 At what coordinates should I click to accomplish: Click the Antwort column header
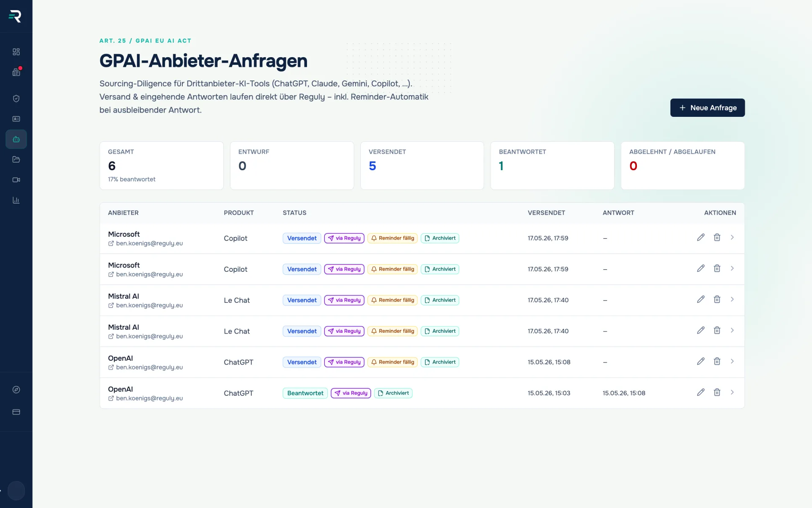(618, 213)
